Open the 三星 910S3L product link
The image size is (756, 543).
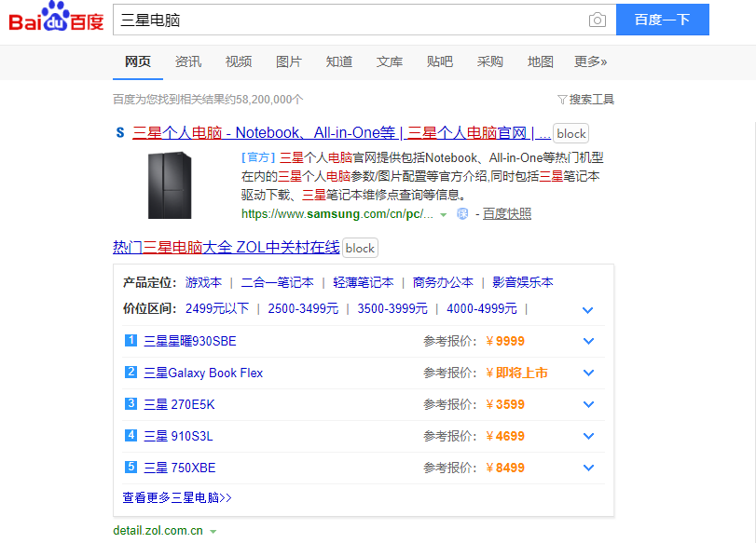(178, 436)
